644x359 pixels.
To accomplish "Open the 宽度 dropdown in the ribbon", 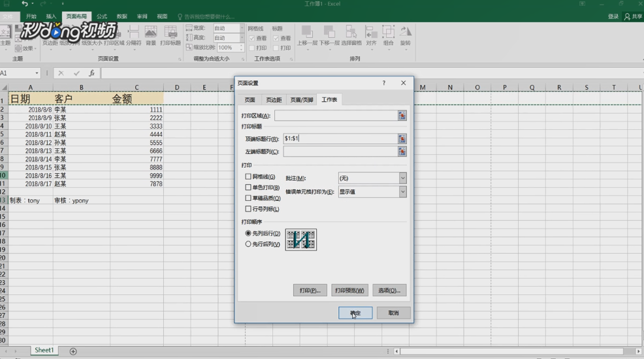I will 242,28.
